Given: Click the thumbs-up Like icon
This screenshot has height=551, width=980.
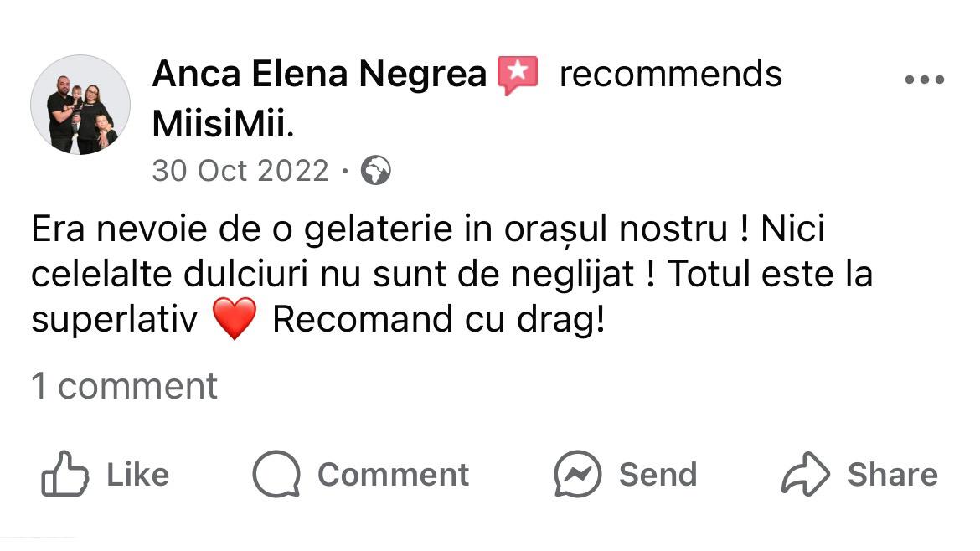Looking at the screenshot, I should (64, 474).
